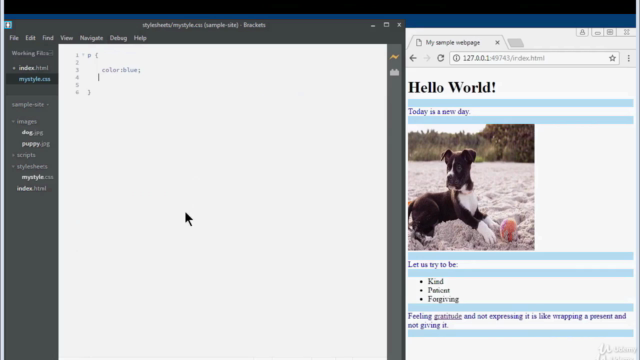Click the browser back arrow
640x360 pixels.
[413, 58]
